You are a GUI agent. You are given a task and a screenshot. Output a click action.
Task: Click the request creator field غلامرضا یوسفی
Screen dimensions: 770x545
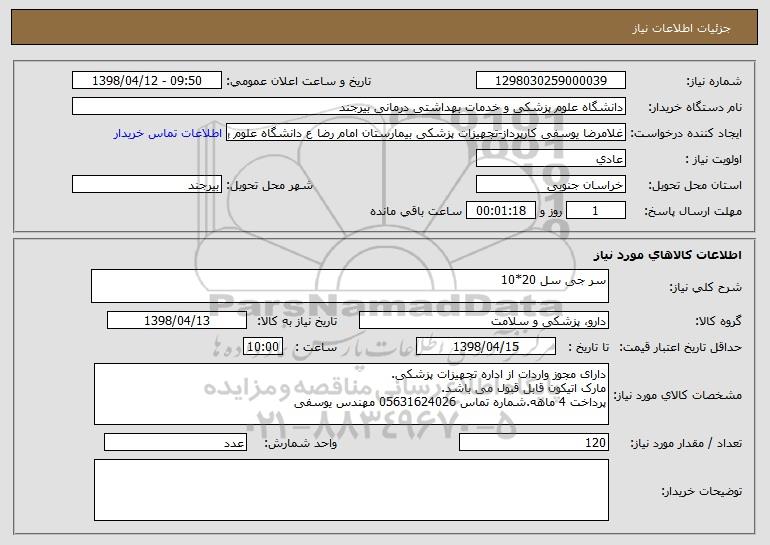[426, 133]
